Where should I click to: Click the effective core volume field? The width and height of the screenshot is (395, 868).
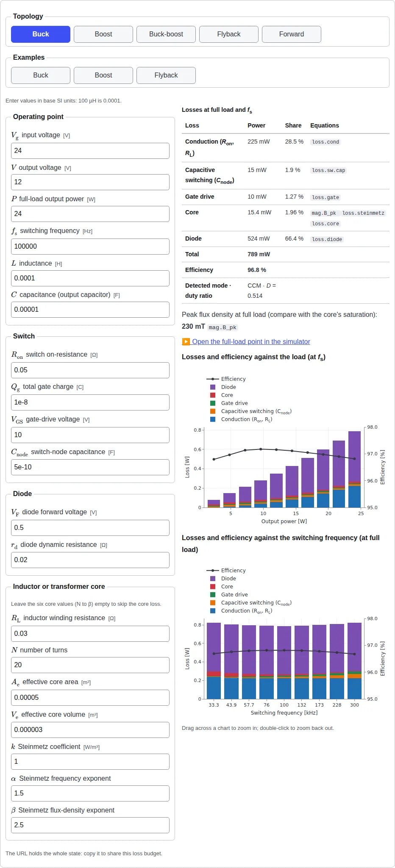(90, 730)
